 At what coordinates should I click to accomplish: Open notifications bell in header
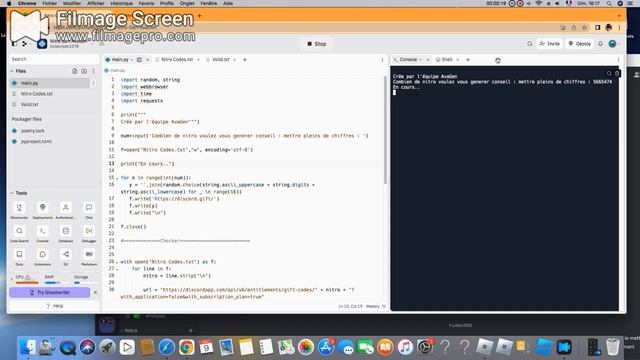(x=600, y=44)
